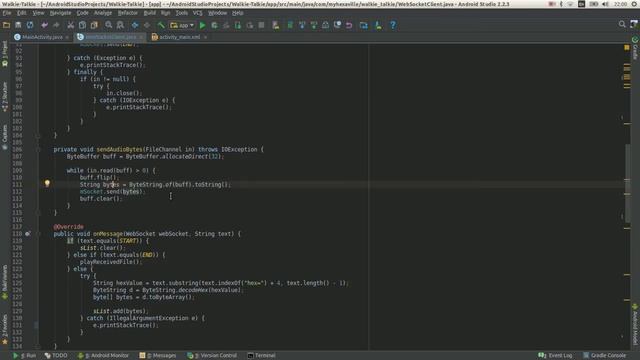Click the Search Everywhere magnifier icon
Viewport: 640px width, 360px height.
[622, 24]
